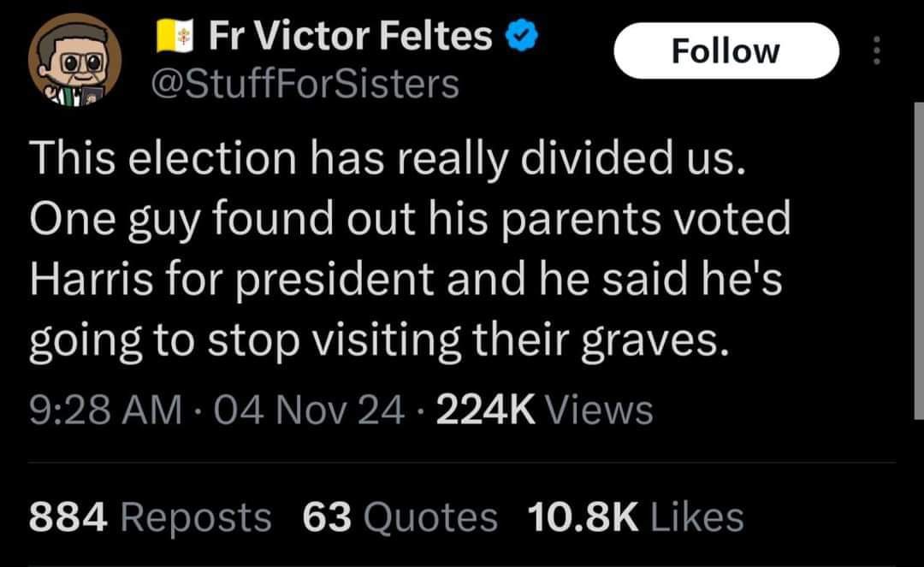Screen dimensions: 924x567
Task: View the 884 Reposts list
Action: click(x=150, y=517)
